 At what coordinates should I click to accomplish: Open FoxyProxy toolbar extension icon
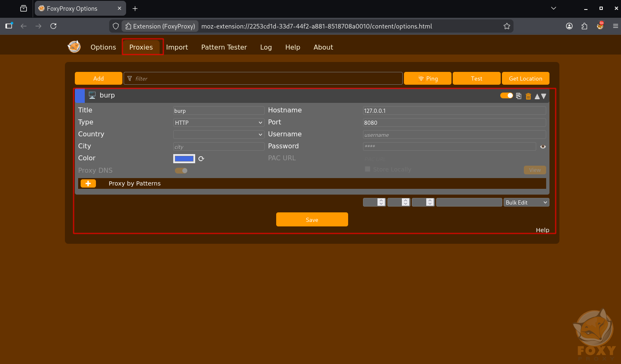coord(600,26)
